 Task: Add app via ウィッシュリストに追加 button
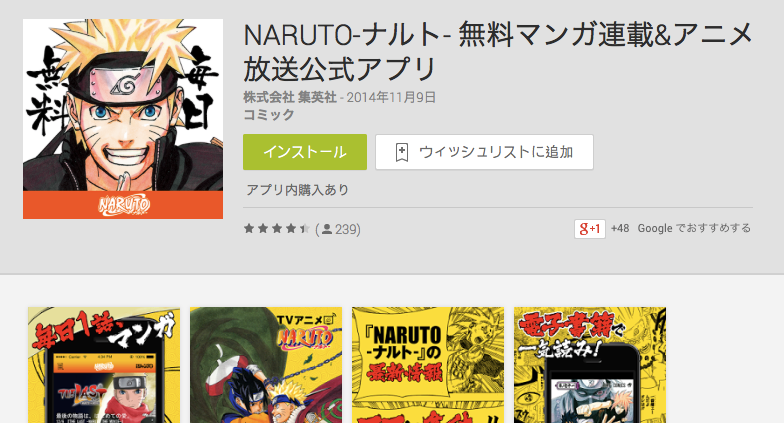[x=484, y=152]
